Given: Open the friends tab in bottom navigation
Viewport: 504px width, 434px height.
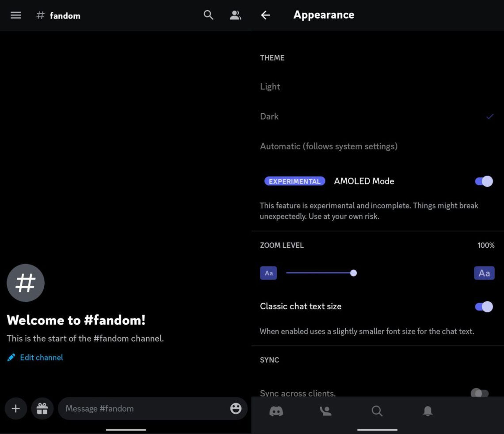Looking at the screenshot, I should (326, 411).
